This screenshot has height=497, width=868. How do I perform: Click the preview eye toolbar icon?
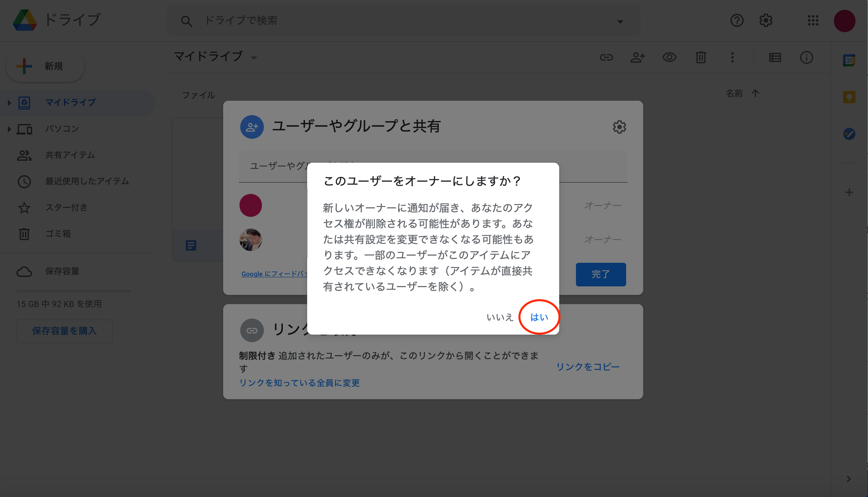click(669, 57)
